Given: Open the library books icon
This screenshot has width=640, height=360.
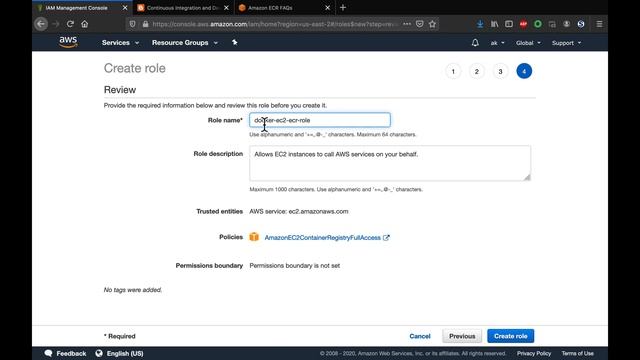Looking at the screenshot, I should [494, 24].
